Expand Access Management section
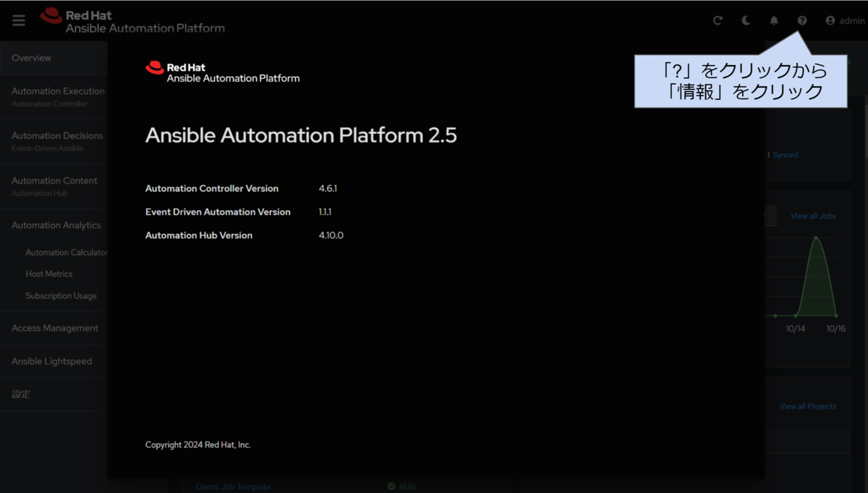The width and height of the screenshot is (868, 493). click(54, 328)
